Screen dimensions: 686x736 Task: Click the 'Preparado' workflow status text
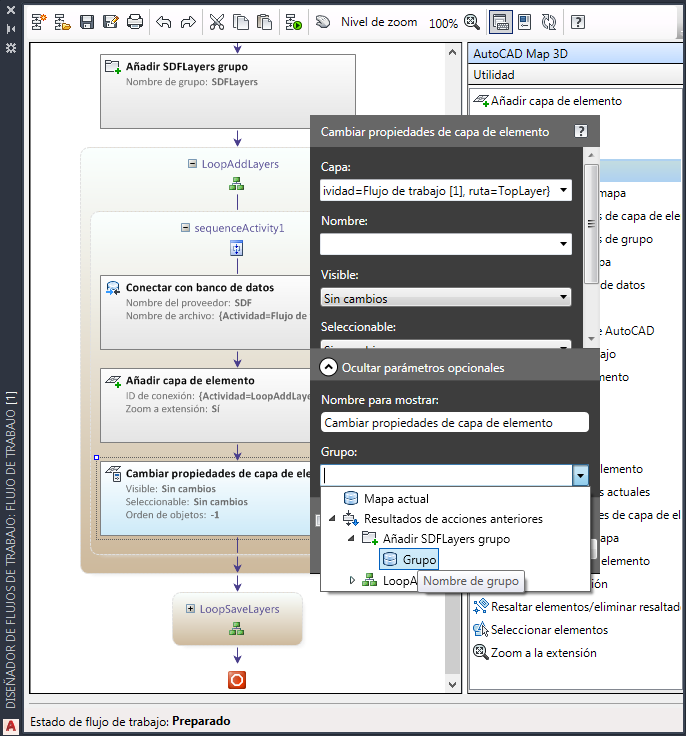[x=201, y=721]
